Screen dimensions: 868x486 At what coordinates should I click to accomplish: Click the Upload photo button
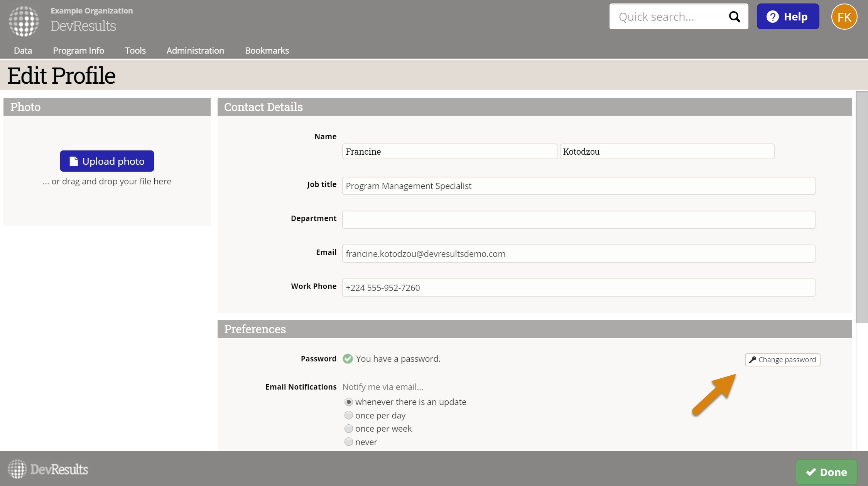pos(107,161)
